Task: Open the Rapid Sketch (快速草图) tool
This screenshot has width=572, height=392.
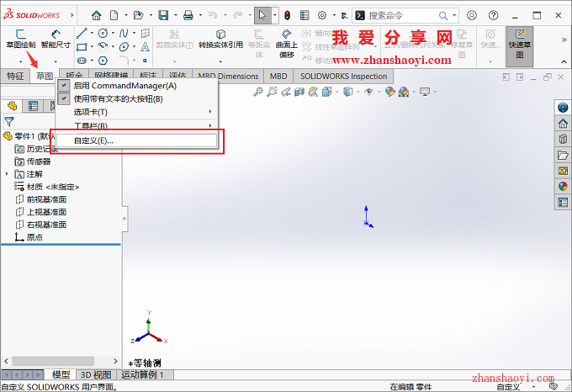Action: click(521, 39)
